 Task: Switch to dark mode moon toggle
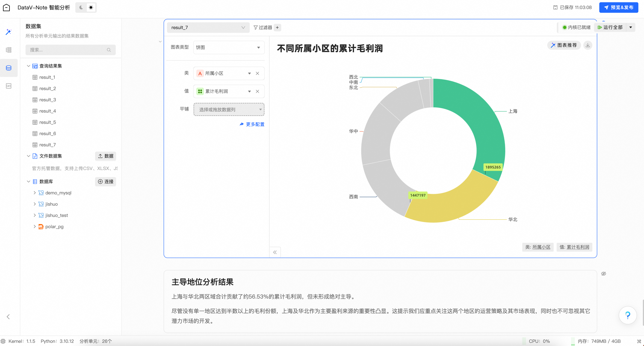tap(81, 8)
